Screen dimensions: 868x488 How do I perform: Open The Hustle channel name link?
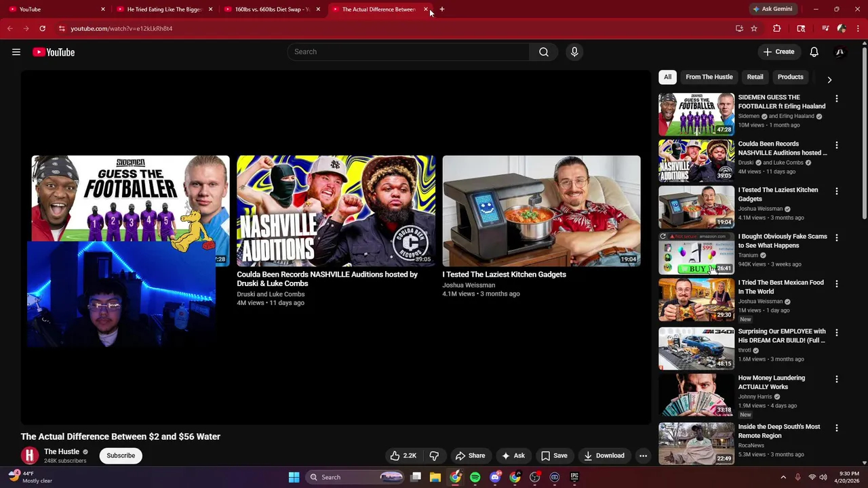[x=62, y=451]
